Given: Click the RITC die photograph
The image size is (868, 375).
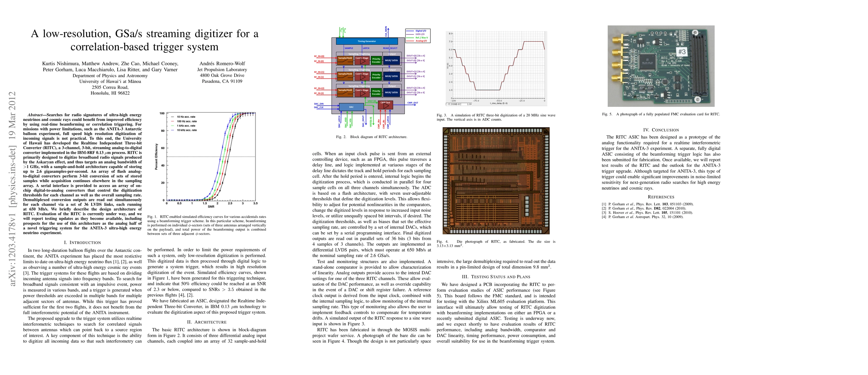Looking at the screenshot, I should pyautogui.click(x=496, y=180).
